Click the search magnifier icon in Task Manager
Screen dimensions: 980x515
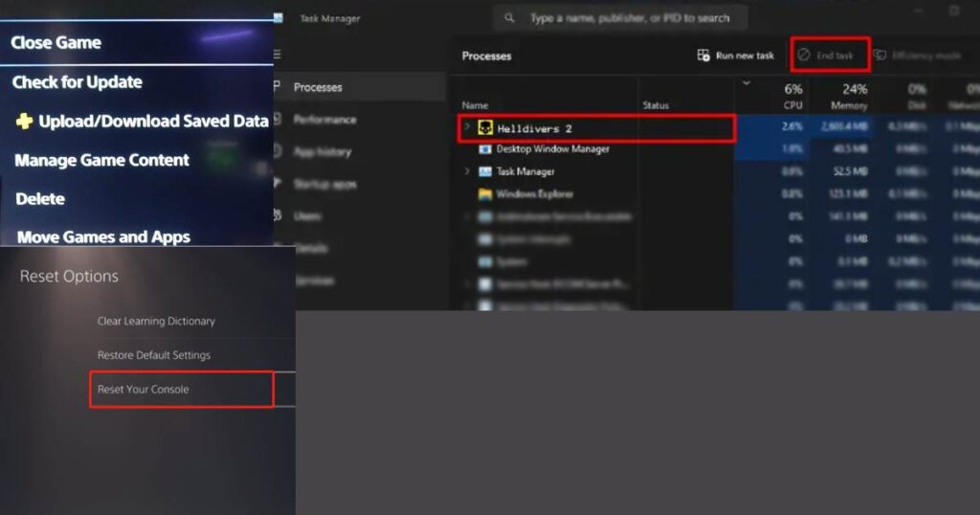coord(509,18)
